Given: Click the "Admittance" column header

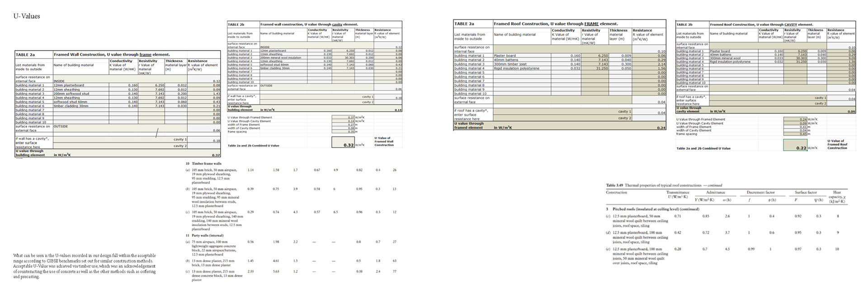Looking at the screenshot, I should (x=716, y=192).
